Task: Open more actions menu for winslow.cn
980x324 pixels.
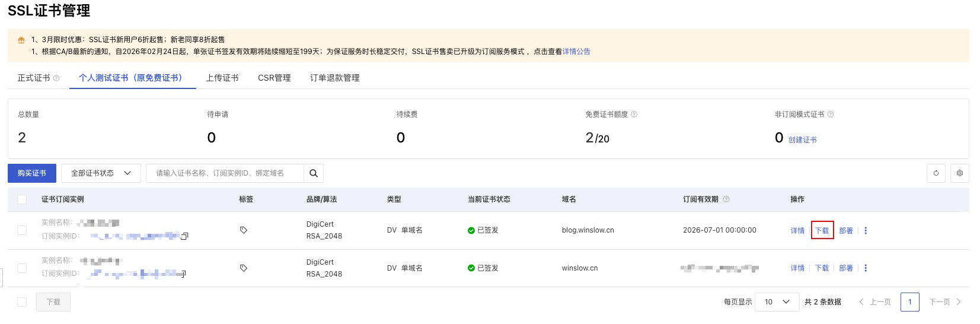Action: [866, 268]
